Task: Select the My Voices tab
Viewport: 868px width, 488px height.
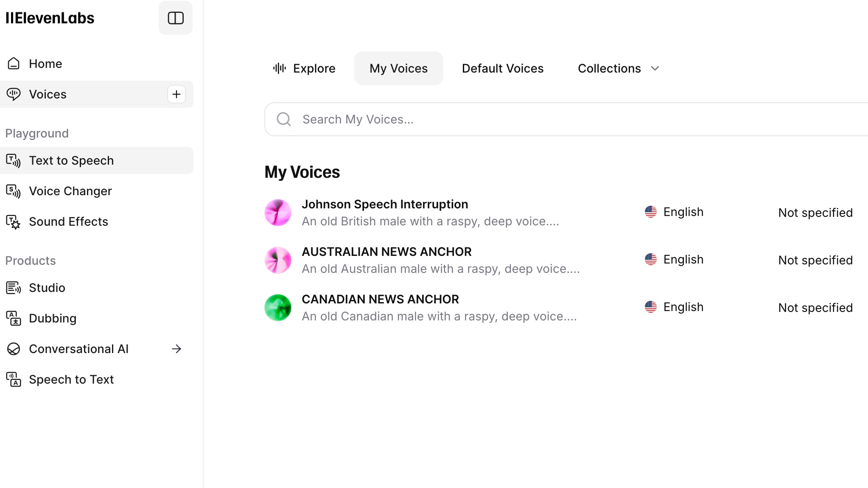Action: 398,68
